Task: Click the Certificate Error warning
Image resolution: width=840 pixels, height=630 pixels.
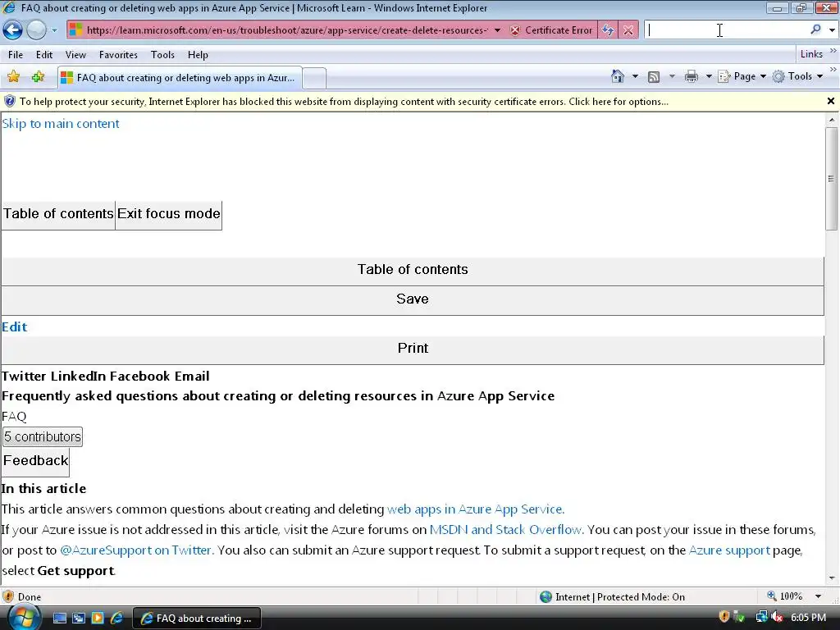Action: (x=552, y=30)
